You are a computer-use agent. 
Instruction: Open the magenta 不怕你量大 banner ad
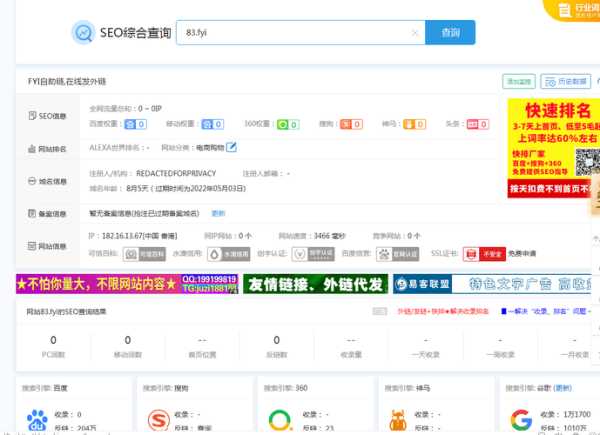coord(127,284)
